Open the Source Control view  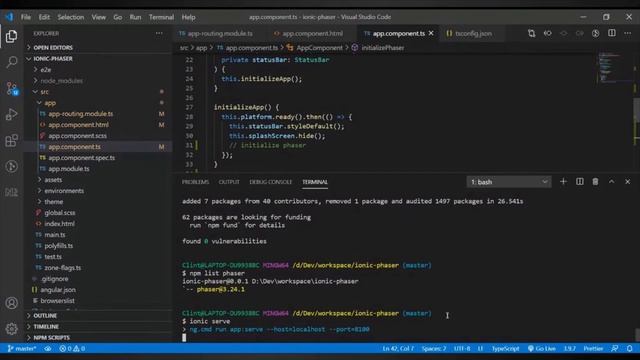11,89
